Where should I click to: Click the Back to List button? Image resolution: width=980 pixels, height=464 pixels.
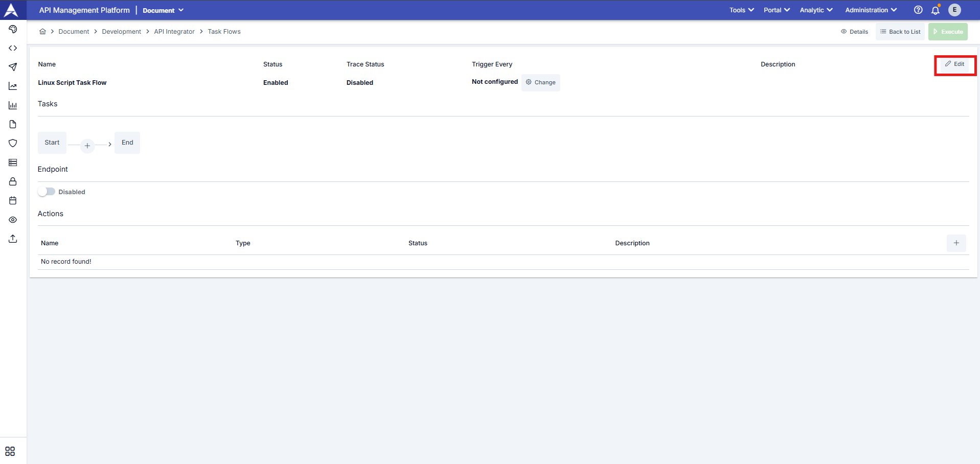[x=900, y=32]
